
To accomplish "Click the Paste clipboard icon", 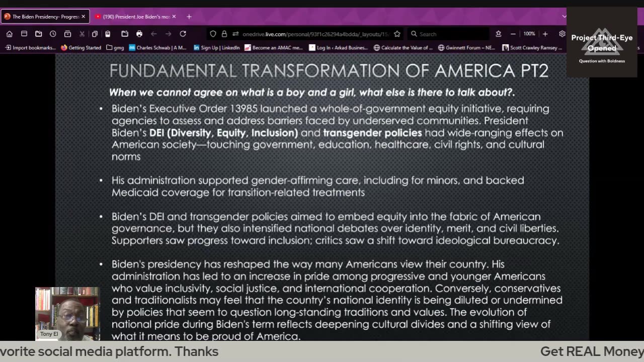I will pyautogui.click(x=107, y=34).
